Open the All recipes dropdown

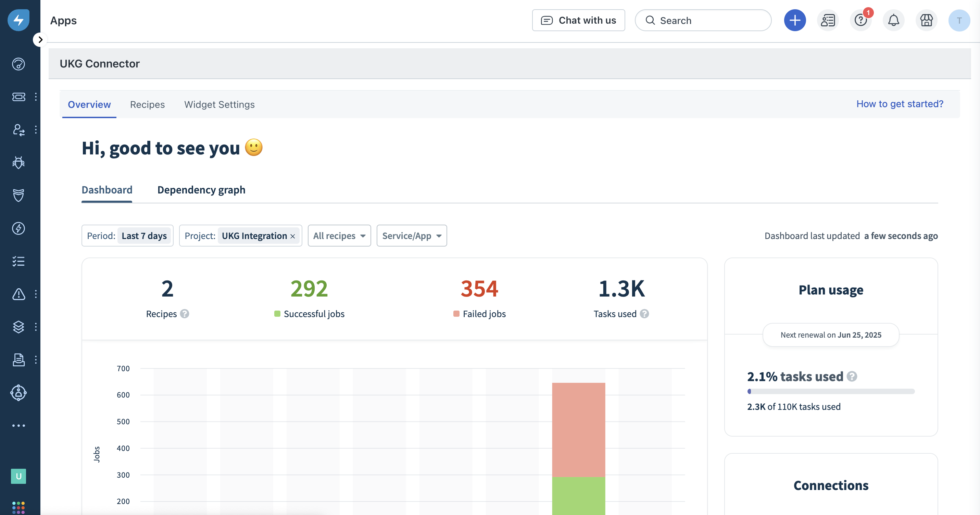click(339, 236)
